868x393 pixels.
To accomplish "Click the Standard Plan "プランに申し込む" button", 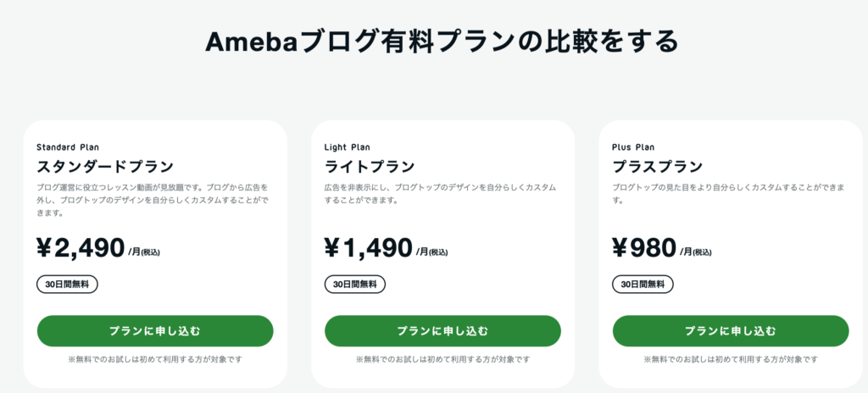I will pos(155,331).
